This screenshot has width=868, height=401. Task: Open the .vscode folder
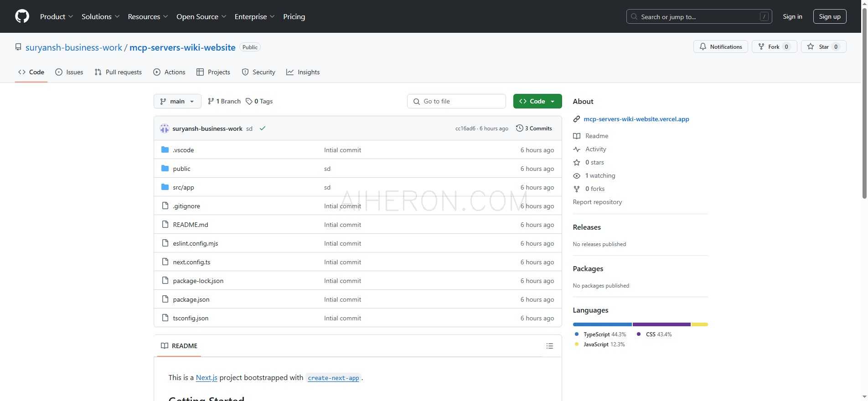tap(183, 150)
